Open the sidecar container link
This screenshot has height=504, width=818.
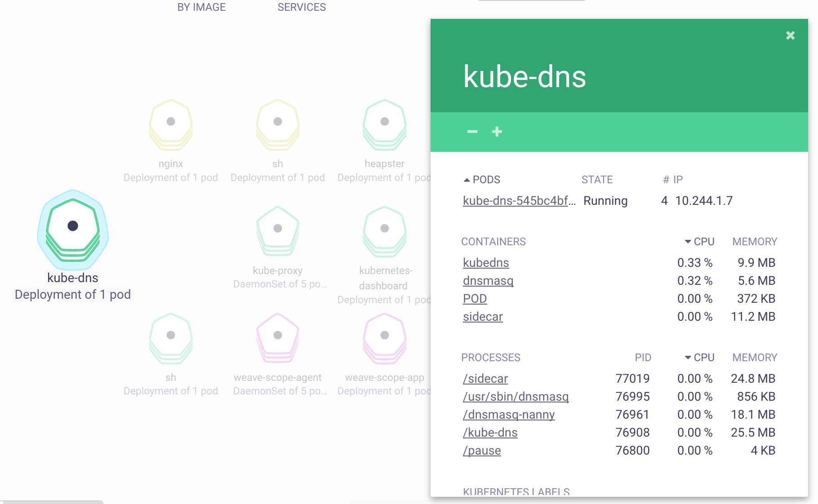click(483, 317)
